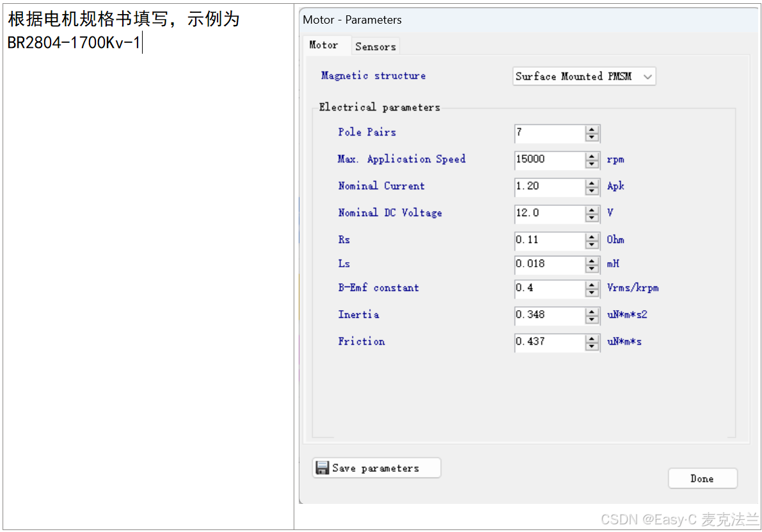
Task: Decrease the Inertia value
Action: point(592,319)
